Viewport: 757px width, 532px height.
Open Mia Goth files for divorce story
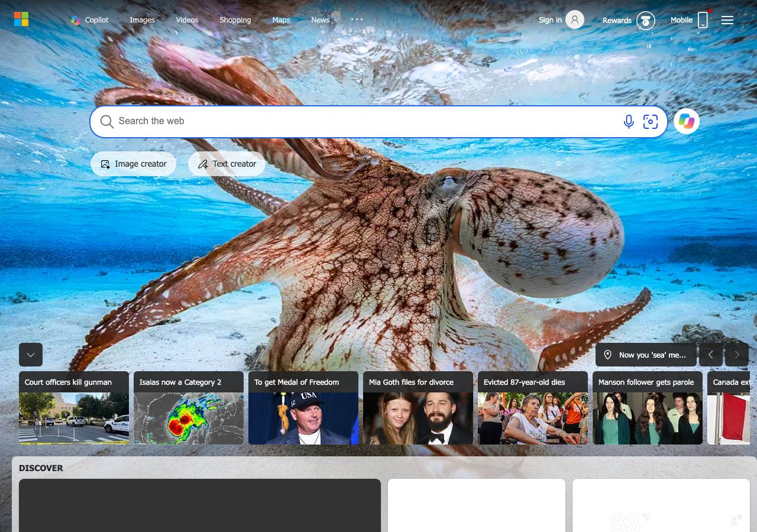pyautogui.click(x=418, y=408)
